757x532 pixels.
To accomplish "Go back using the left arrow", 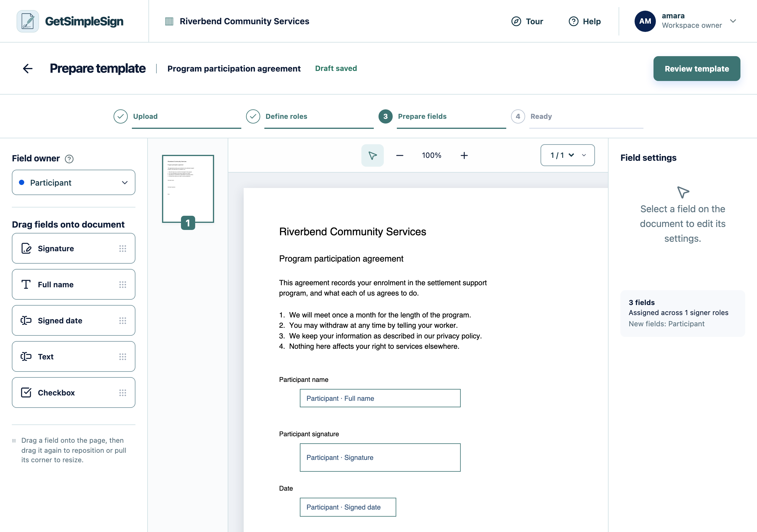I will click(28, 69).
